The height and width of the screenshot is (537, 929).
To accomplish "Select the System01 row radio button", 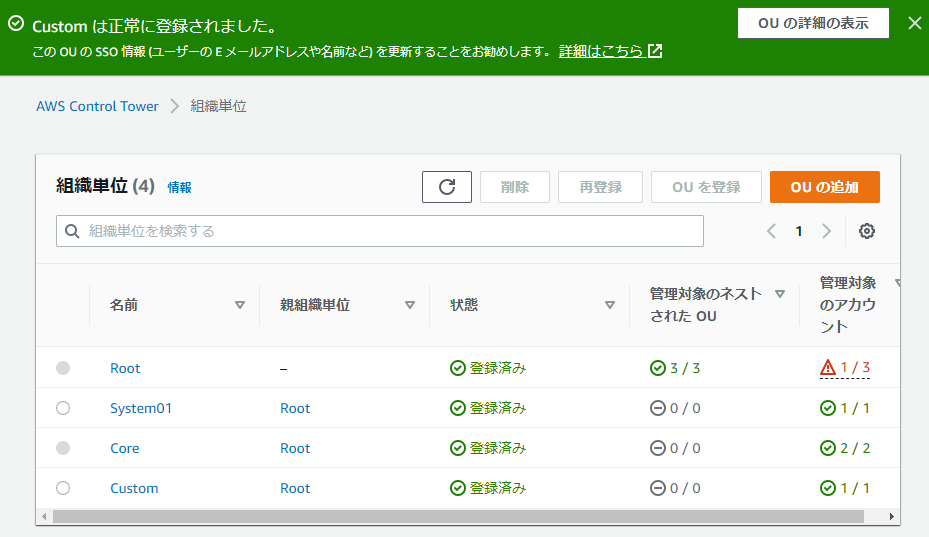I will (x=63, y=408).
